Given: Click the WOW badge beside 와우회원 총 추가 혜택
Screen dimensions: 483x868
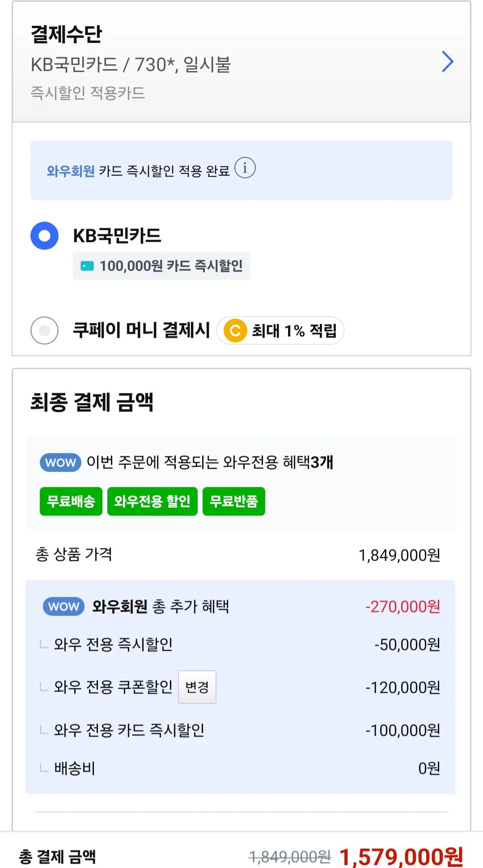Looking at the screenshot, I should [64, 607].
